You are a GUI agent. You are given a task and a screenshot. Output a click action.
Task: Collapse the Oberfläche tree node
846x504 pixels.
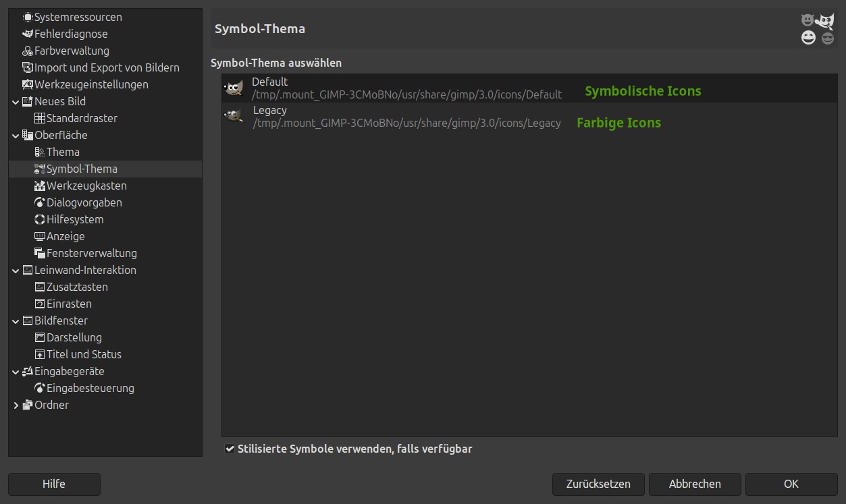pyautogui.click(x=16, y=136)
